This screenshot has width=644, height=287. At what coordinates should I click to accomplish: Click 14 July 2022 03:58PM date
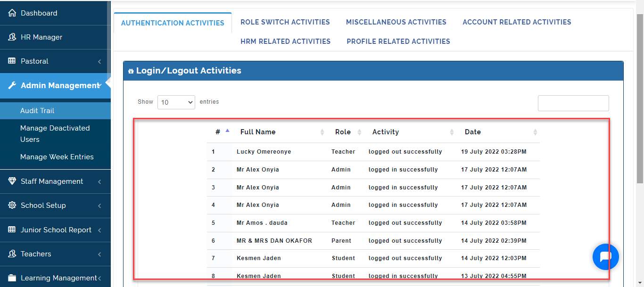[494, 223]
